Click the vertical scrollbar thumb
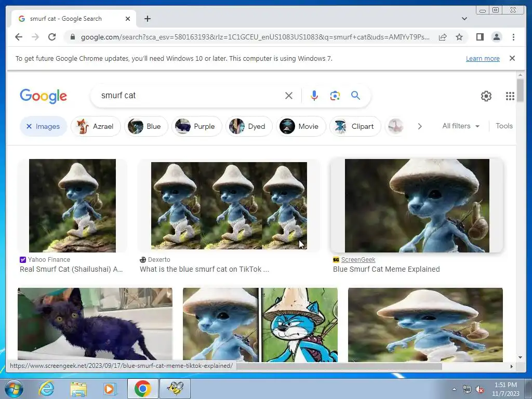This screenshot has width=532, height=399. [520, 89]
